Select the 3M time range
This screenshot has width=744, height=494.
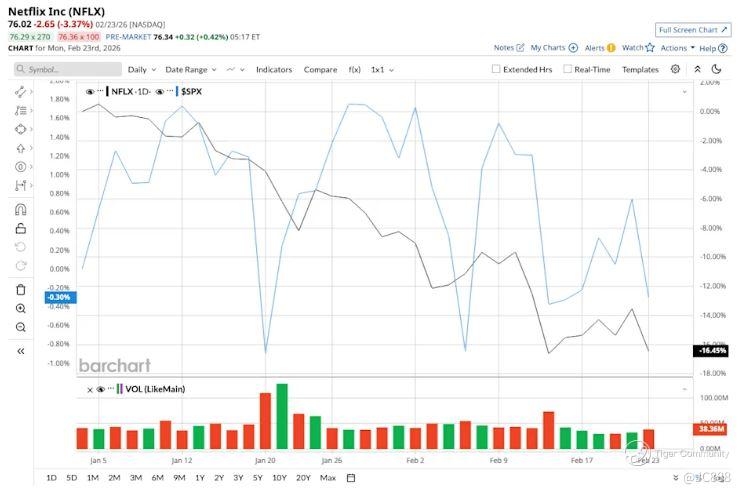point(136,478)
